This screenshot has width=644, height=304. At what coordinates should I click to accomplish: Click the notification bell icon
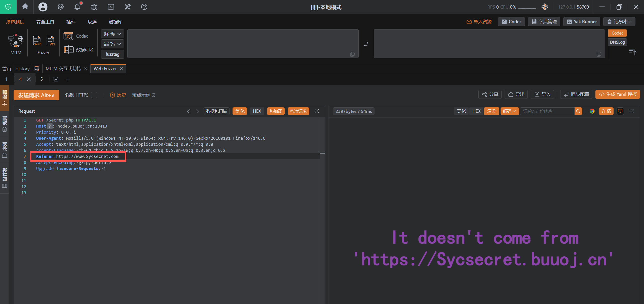(x=77, y=7)
